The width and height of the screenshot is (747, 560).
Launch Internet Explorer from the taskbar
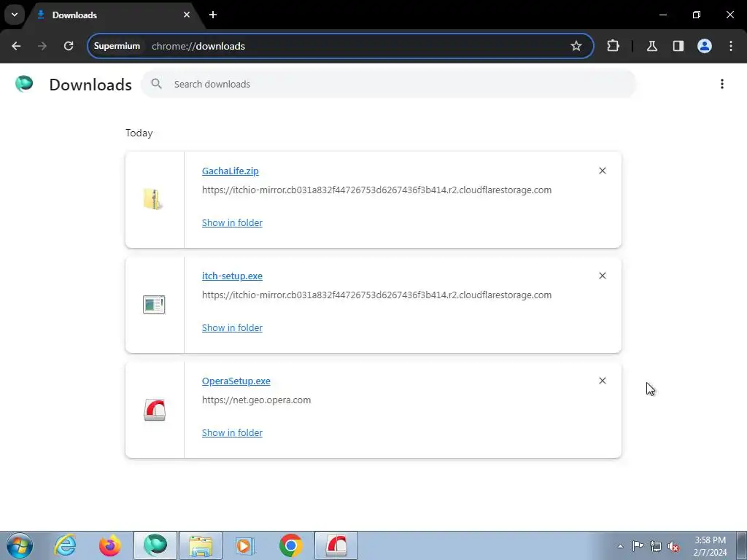[x=65, y=545]
